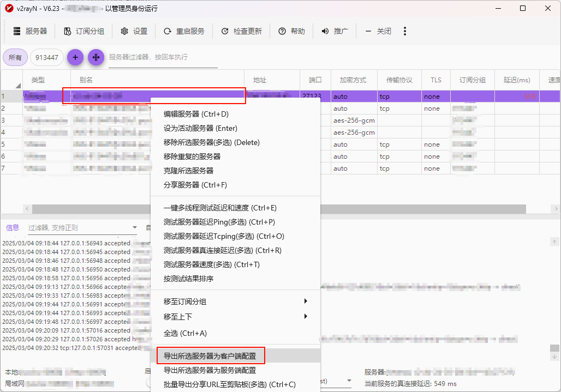Image resolution: width=561 pixels, height=392 pixels.
Task: Expand the 移至订阅分组 submenu
Action: click(235, 301)
